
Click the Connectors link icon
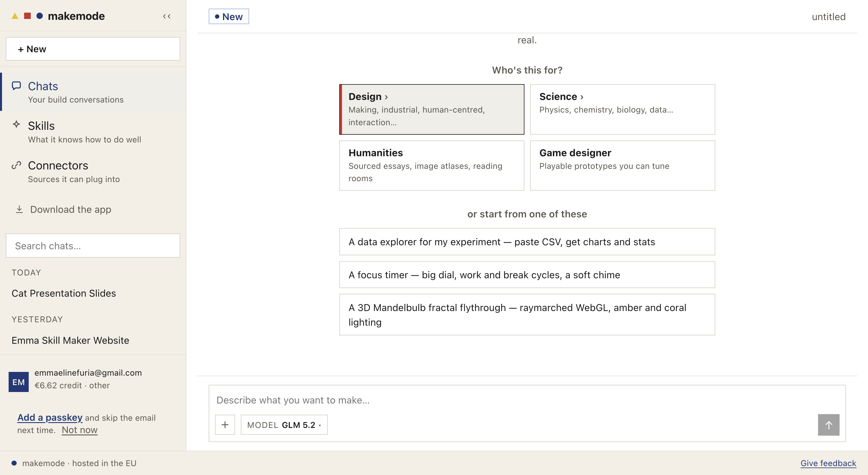(x=17, y=165)
